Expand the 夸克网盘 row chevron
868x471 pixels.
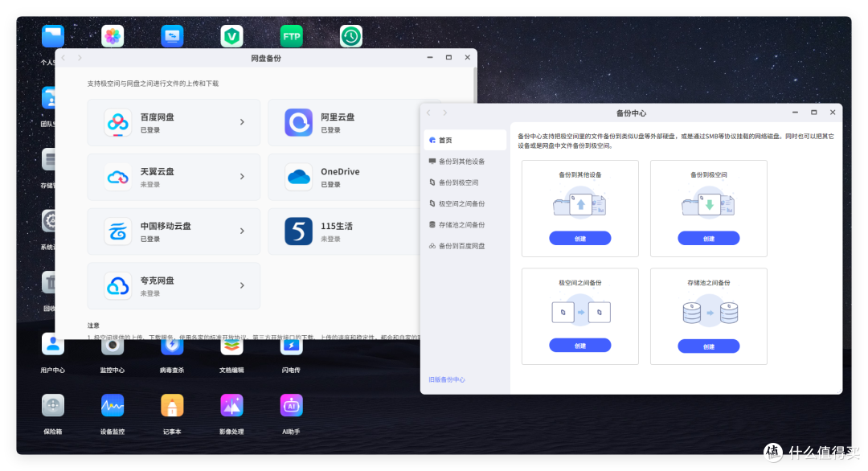click(x=242, y=285)
